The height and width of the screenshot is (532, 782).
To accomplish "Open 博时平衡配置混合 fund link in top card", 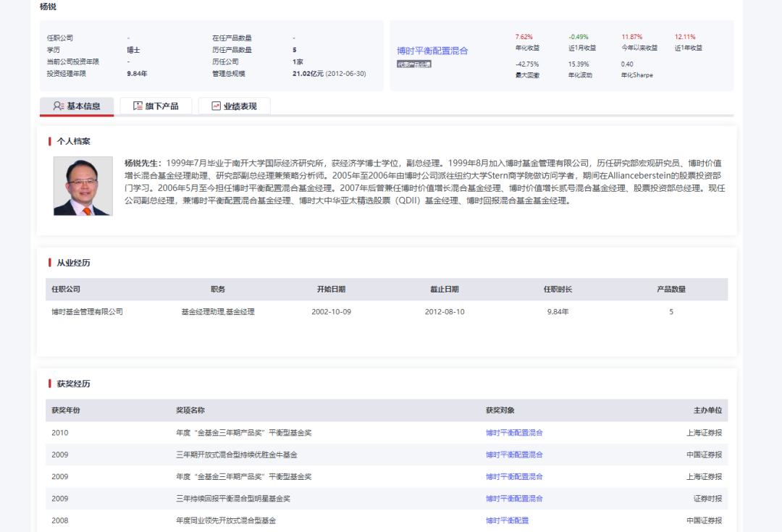I will coord(432,51).
